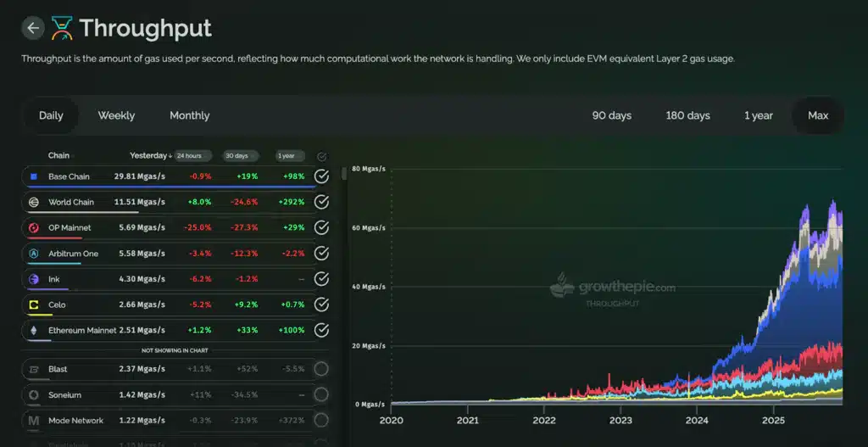868x447 pixels.
Task: Click the World Chain row name
Action: click(x=71, y=202)
